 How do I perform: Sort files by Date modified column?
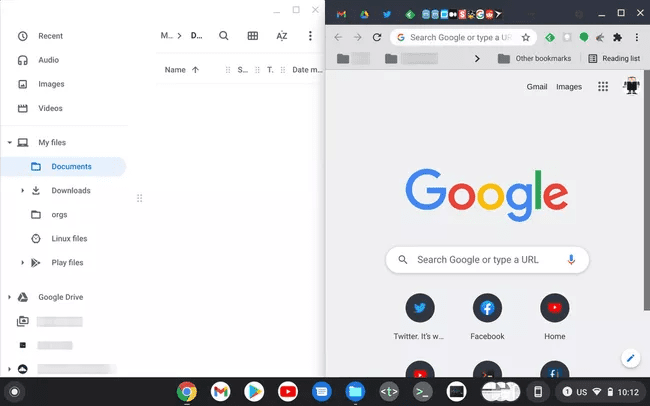pos(307,70)
